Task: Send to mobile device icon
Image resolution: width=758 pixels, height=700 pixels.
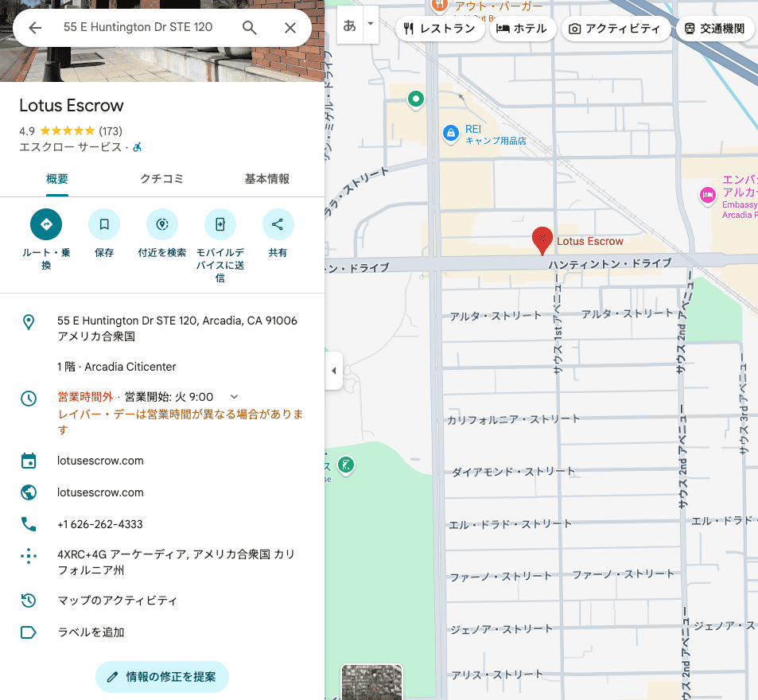Action: click(x=220, y=224)
